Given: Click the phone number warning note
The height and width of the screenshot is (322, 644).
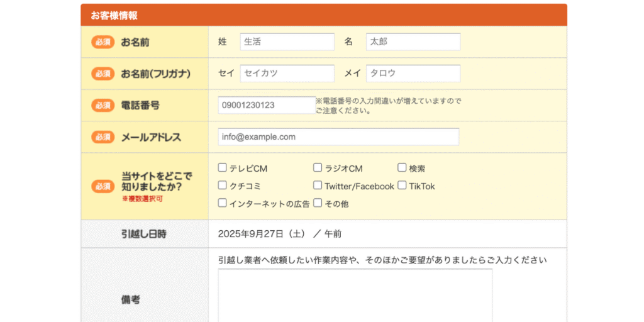Looking at the screenshot, I should [x=389, y=106].
